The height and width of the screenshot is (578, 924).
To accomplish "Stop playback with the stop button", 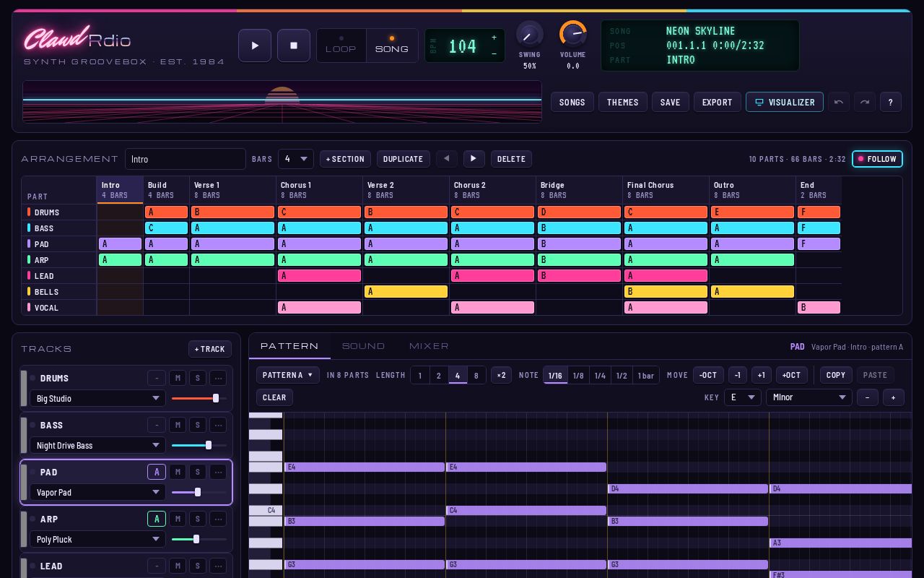I will 294,46.
